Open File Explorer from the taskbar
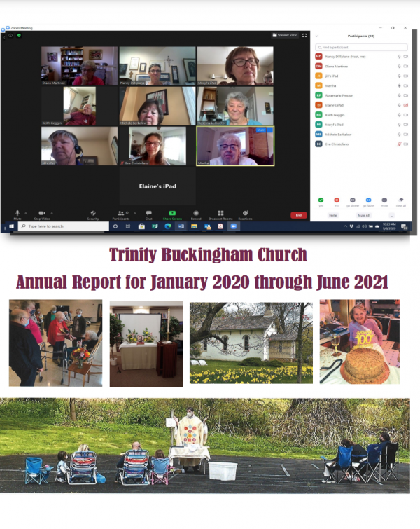Image resolution: width=420 pixels, height=529 pixels. click(194, 226)
